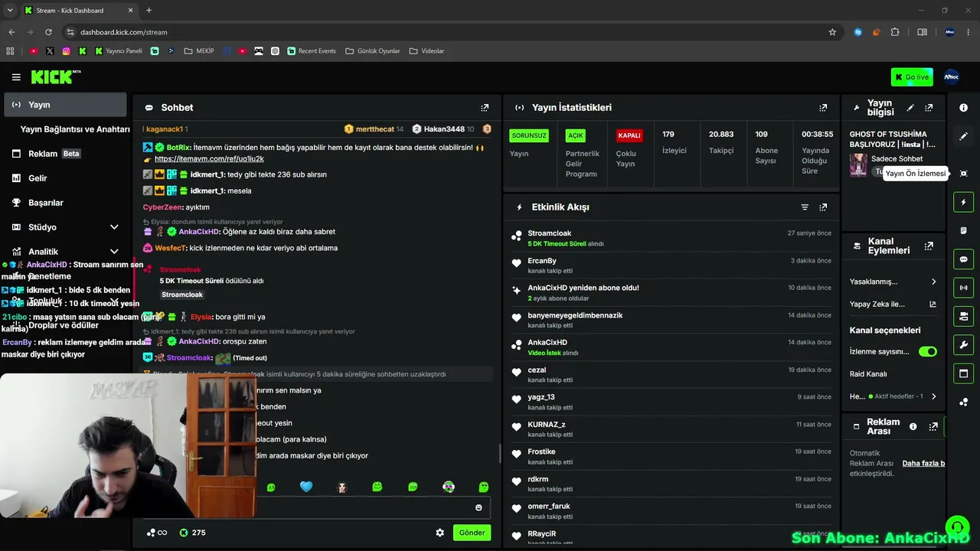
Task: Open the Başarılar sidebar item
Action: (66, 203)
